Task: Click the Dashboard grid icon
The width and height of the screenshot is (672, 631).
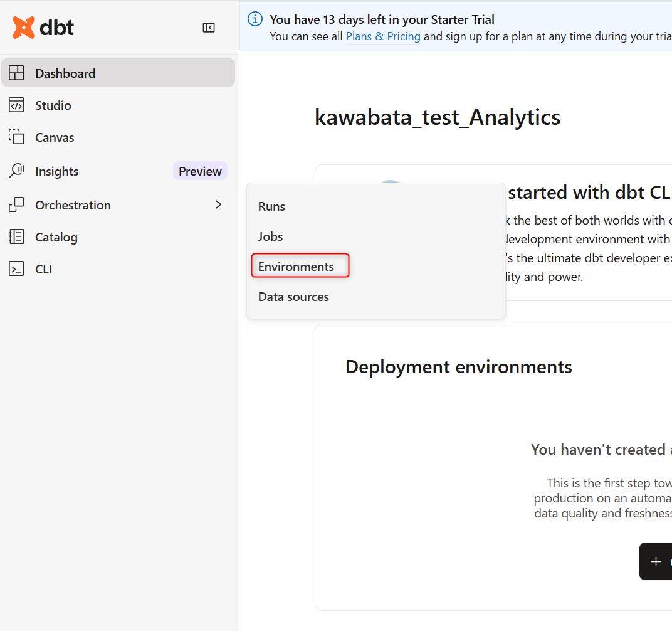Action: pyautogui.click(x=16, y=73)
